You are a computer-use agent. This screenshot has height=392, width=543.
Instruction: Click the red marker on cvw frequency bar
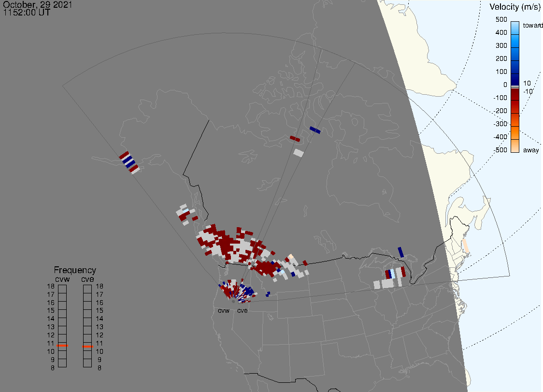[62, 346]
